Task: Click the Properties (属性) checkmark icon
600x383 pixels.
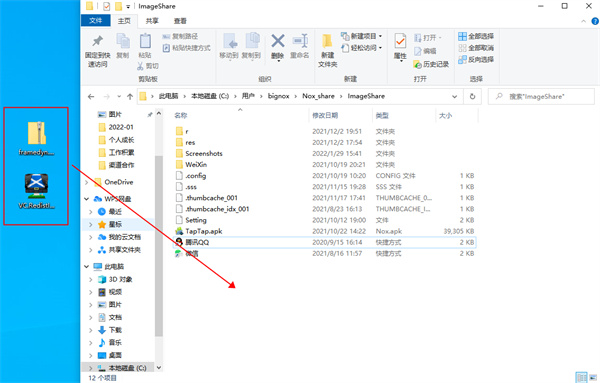Action: click(x=400, y=41)
